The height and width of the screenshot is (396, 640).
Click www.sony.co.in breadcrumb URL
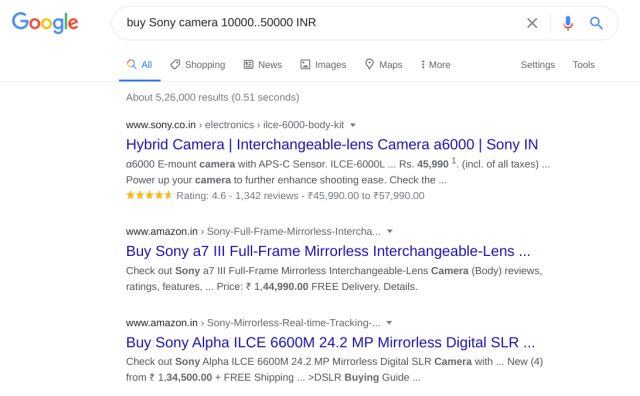[x=161, y=125]
